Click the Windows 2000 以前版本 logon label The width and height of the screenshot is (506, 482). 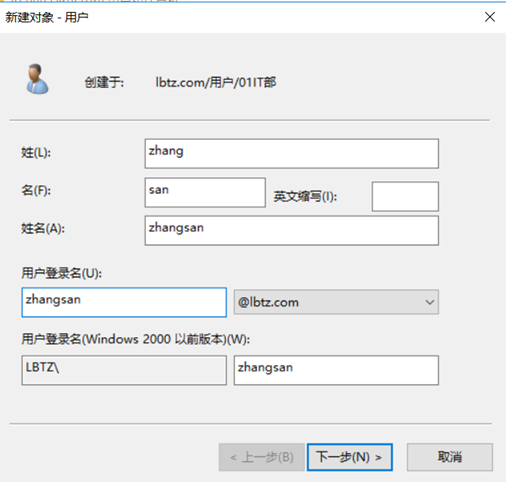136,339
